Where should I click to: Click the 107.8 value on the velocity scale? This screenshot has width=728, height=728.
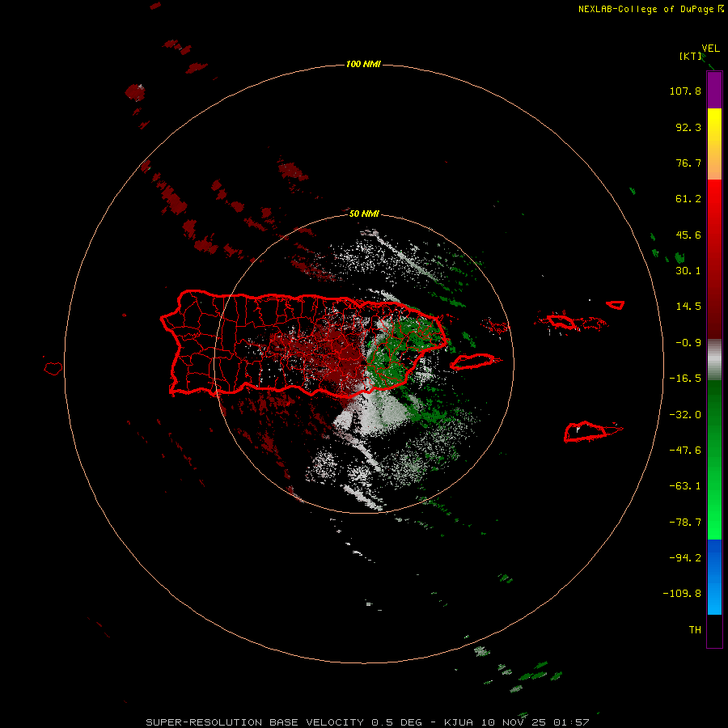point(685,91)
